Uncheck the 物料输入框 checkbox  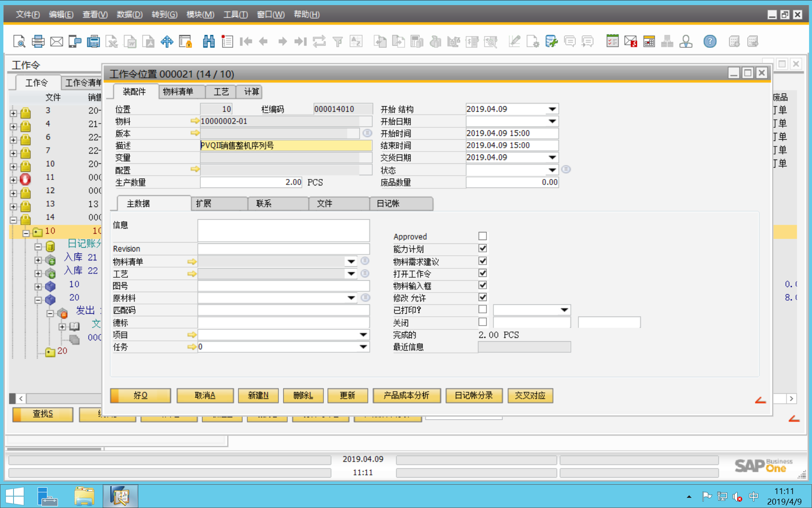tap(483, 285)
